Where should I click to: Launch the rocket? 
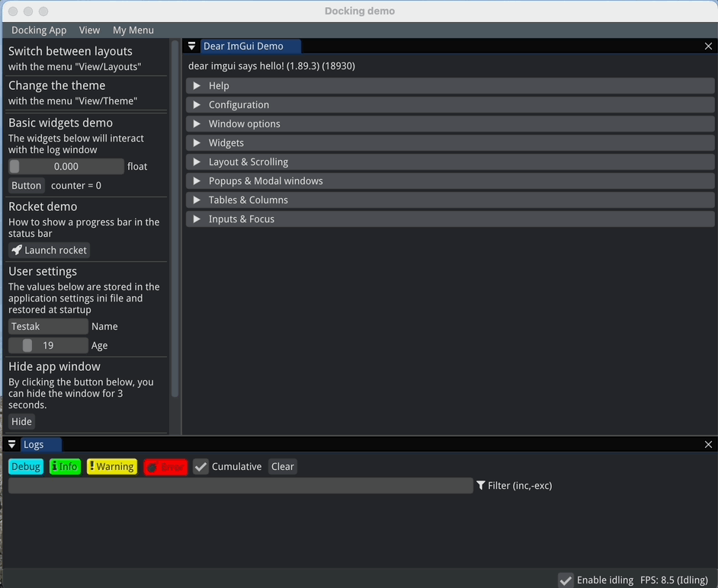pos(49,251)
